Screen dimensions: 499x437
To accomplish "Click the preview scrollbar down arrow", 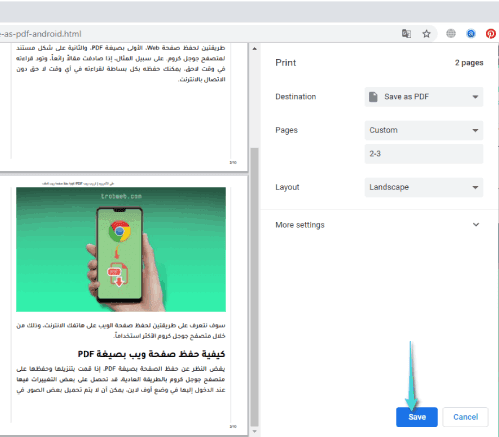I will [x=255, y=431].
